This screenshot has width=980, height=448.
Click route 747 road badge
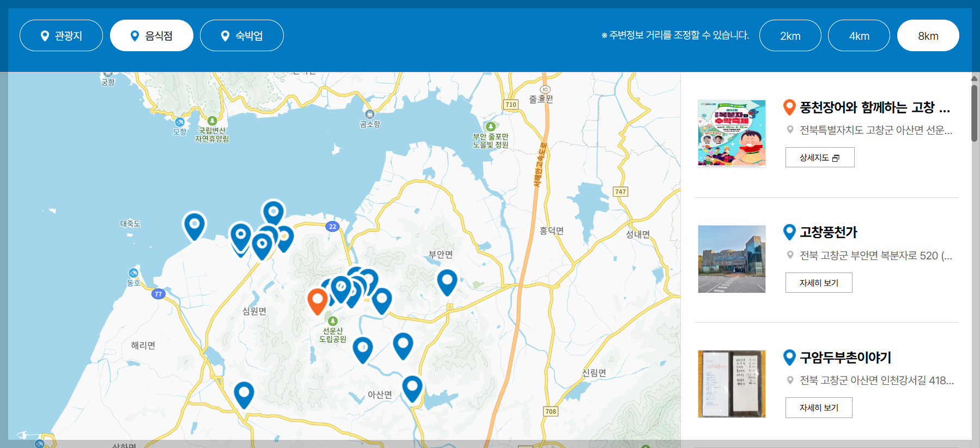620,192
